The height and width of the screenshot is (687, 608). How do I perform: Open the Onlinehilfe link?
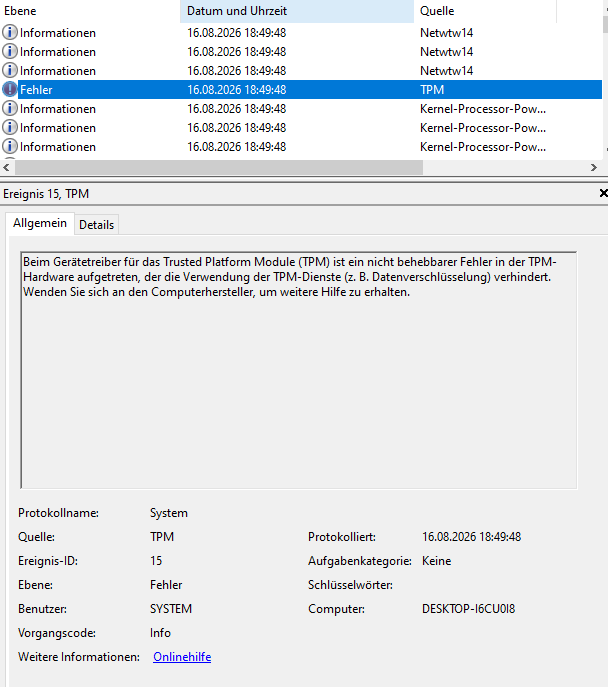tap(182, 657)
